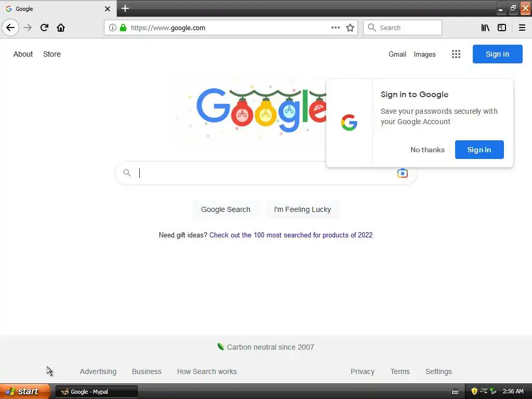This screenshot has width=532, height=399.
Task: Select Google - Mypal taskbar button
Action: tap(96, 392)
